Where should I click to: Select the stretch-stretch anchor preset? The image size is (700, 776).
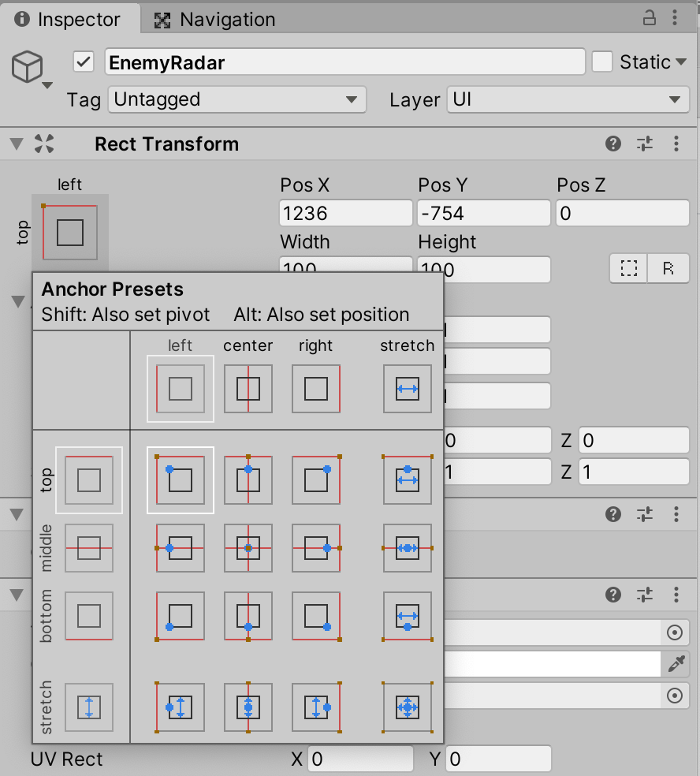tap(407, 707)
